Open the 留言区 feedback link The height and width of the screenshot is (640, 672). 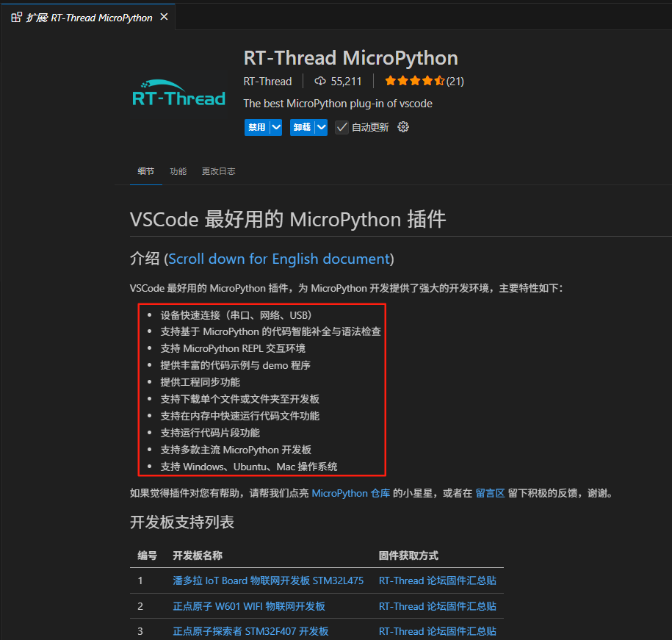click(x=490, y=493)
